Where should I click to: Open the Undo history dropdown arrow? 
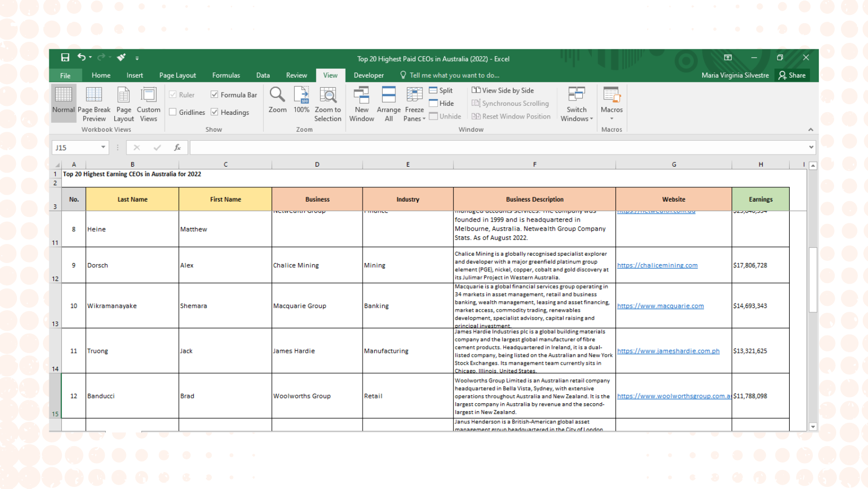[x=91, y=58]
